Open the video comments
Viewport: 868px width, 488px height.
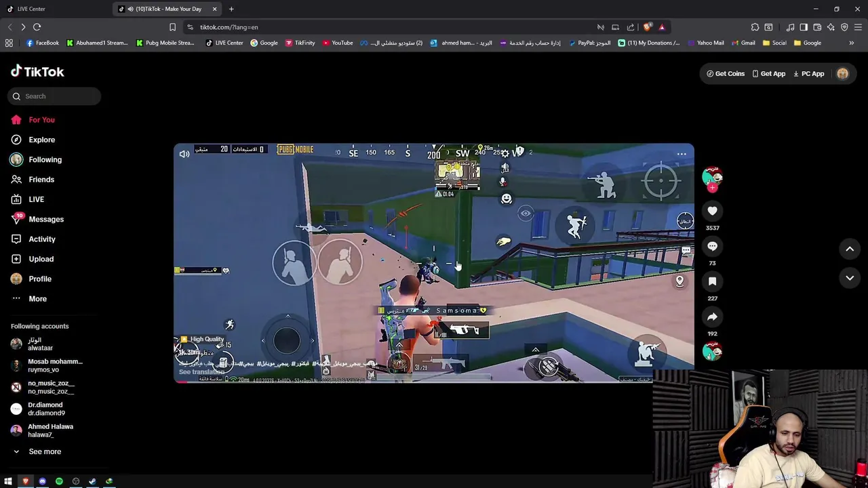coord(712,247)
